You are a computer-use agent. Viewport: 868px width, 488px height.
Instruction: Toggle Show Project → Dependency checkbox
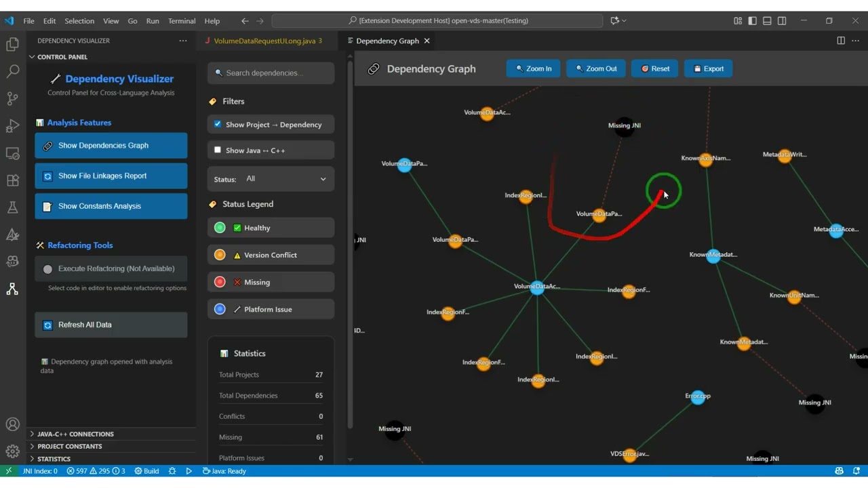click(x=218, y=124)
